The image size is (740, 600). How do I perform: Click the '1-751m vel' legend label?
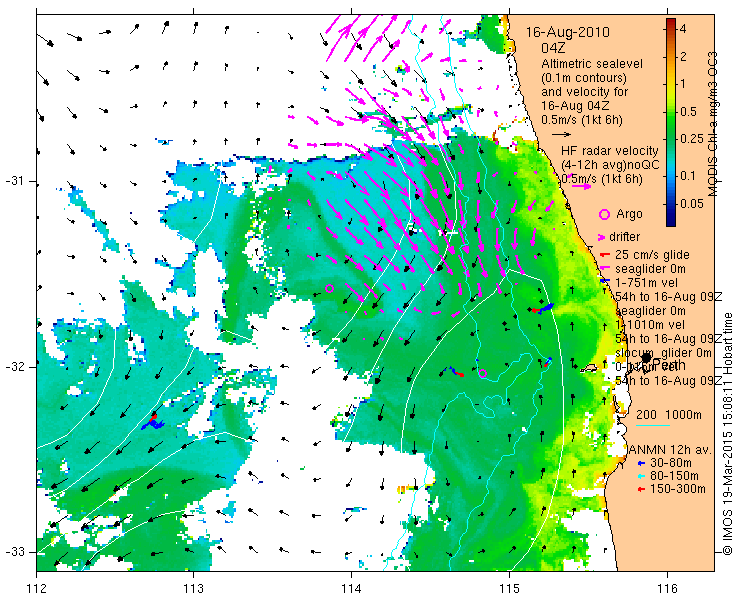click(x=647, y=282)
